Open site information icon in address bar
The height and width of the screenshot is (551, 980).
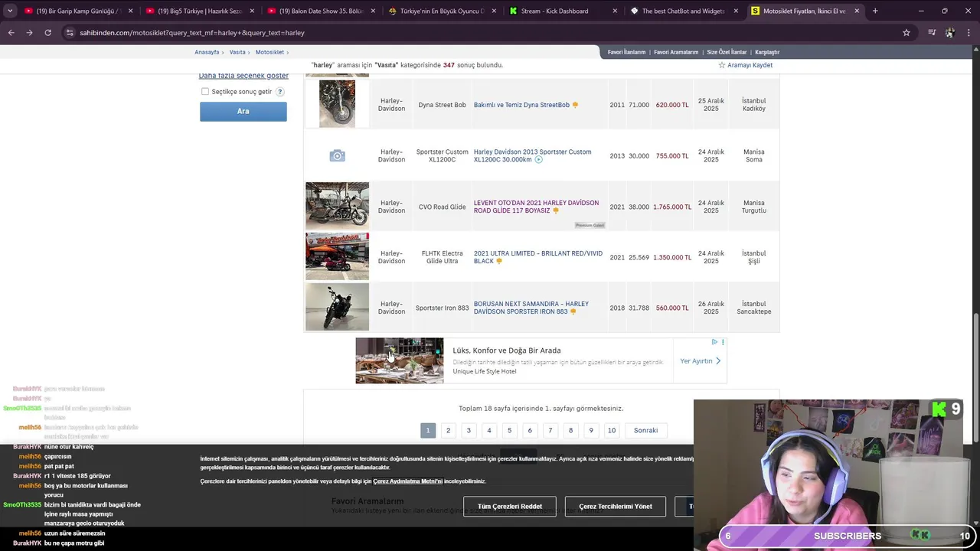(x=70, y=33)
